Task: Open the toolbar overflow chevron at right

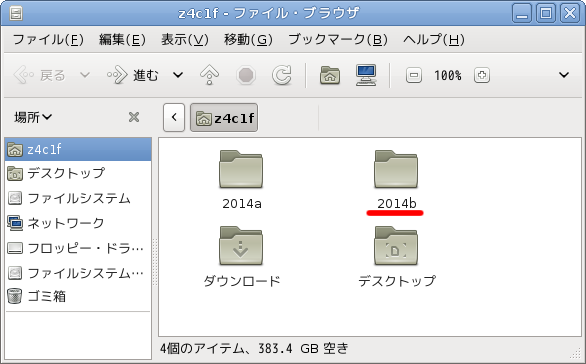Action: pos(564,75)
